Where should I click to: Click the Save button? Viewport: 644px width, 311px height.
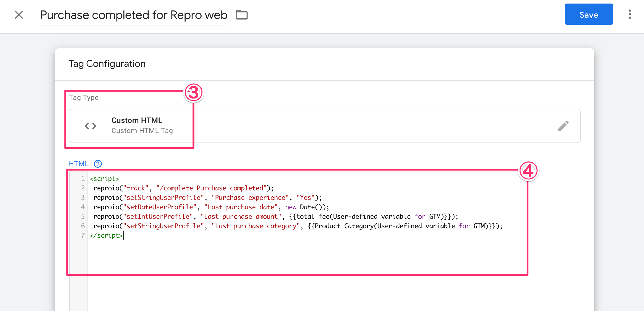click(589, 14)
